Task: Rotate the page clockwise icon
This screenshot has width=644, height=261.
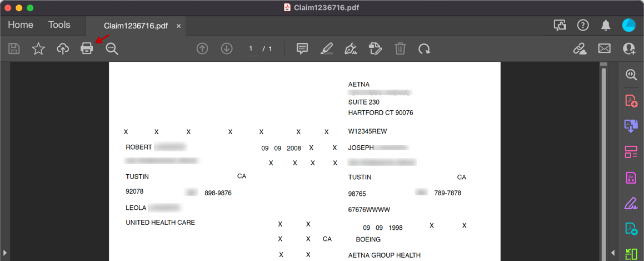Action: (x=425, y=49)
